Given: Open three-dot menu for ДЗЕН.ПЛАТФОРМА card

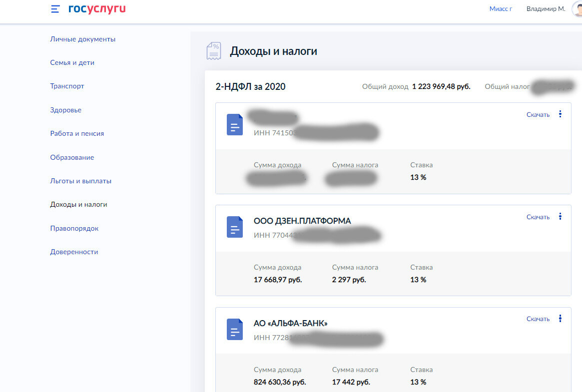Looking at the screenshot, I should coord(560,216).
